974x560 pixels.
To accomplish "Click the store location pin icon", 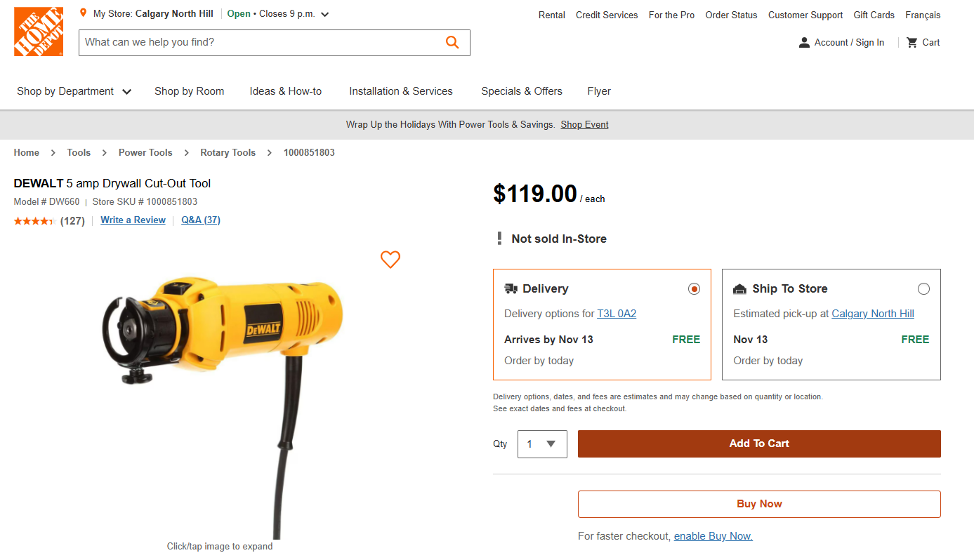I will point(84,12).
